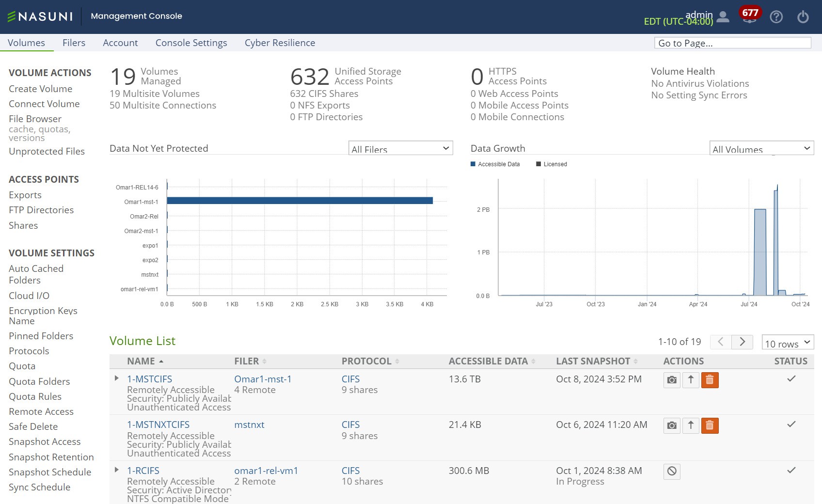Click the snapshot camera icon for 1-MSTCIFS
Viewport: 822px width, 504px height.
click(672, 380)
